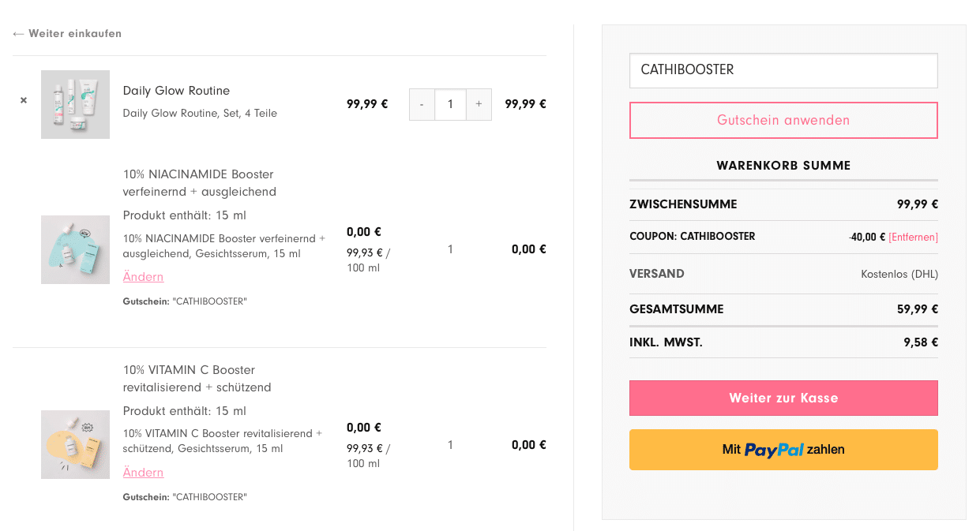Click Ändern under the VITAMIN C Booster
The image size is (980, 531).
click(143, 472)
